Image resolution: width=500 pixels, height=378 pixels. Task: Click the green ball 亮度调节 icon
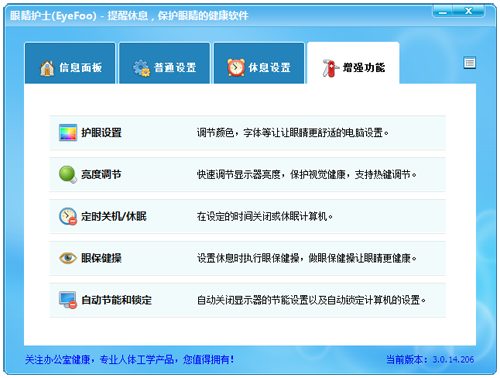click(68, 174)
